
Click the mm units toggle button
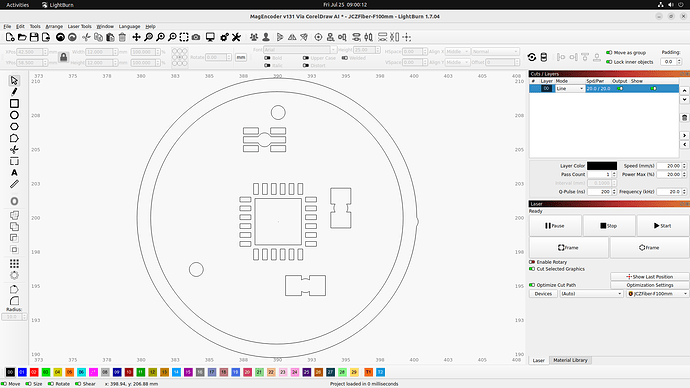[x=241, y=57]
